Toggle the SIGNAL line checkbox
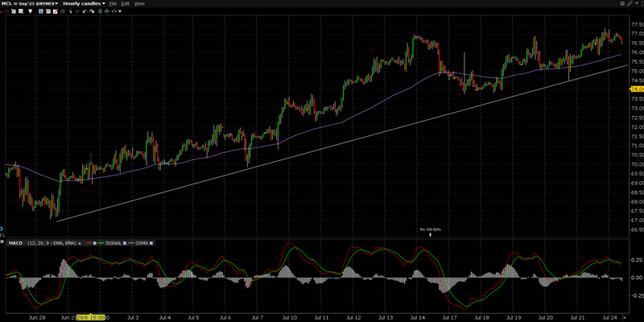644x322 pixels. (125, 243)
